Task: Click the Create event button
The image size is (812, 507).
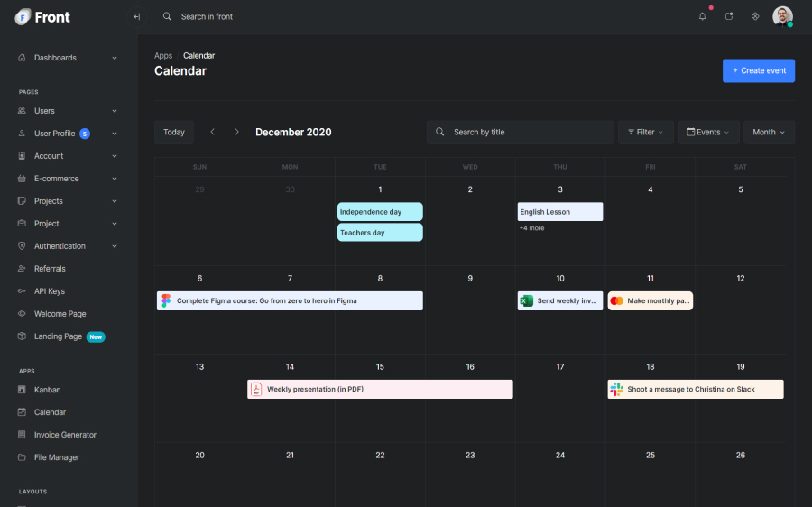Action: click(758, 70)
